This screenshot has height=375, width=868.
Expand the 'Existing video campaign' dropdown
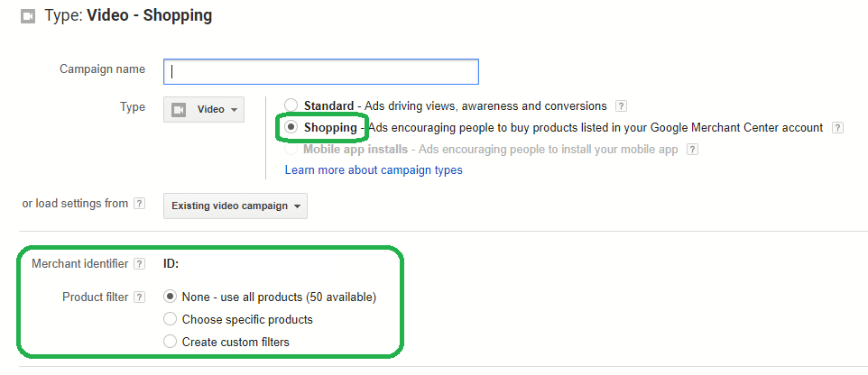(235, 206)
